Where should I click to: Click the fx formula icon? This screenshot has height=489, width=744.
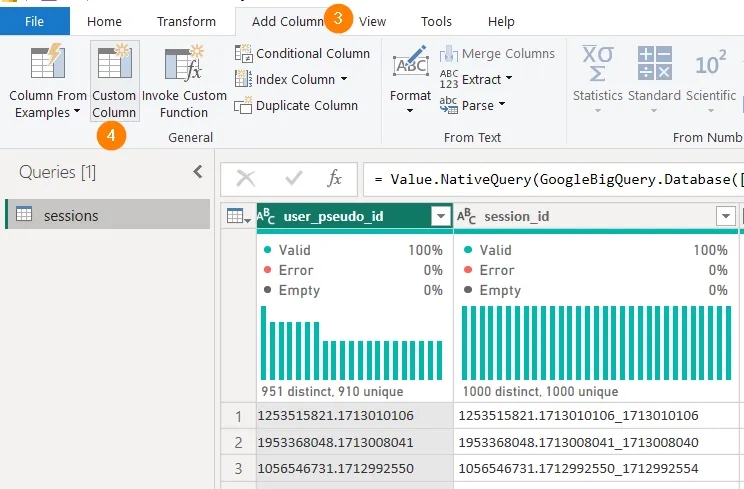pos(335,179)
